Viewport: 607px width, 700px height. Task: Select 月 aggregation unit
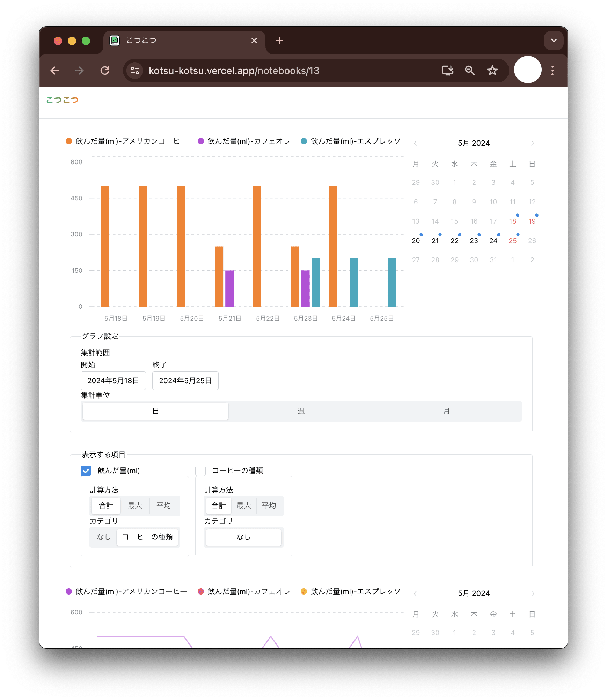tap(447, 411)
